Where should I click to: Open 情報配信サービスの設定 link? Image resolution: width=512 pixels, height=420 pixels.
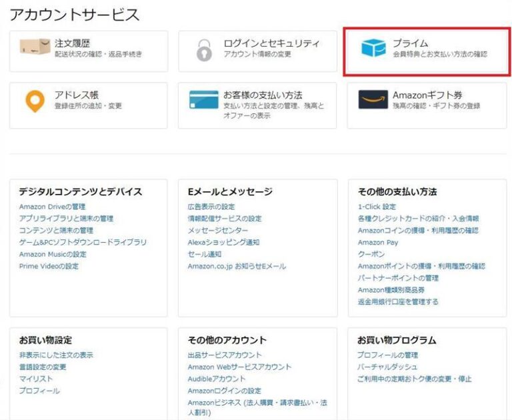tap(225, 219)
